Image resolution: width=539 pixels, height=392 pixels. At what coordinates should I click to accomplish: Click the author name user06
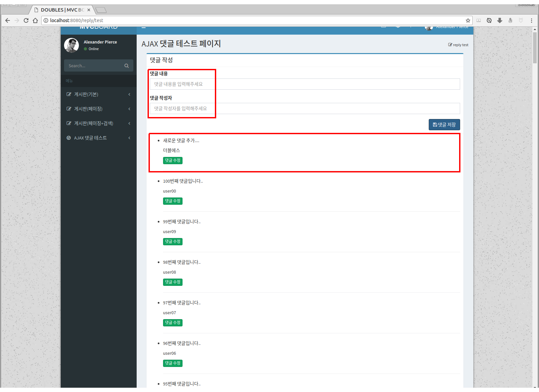[x=170, y=353]
